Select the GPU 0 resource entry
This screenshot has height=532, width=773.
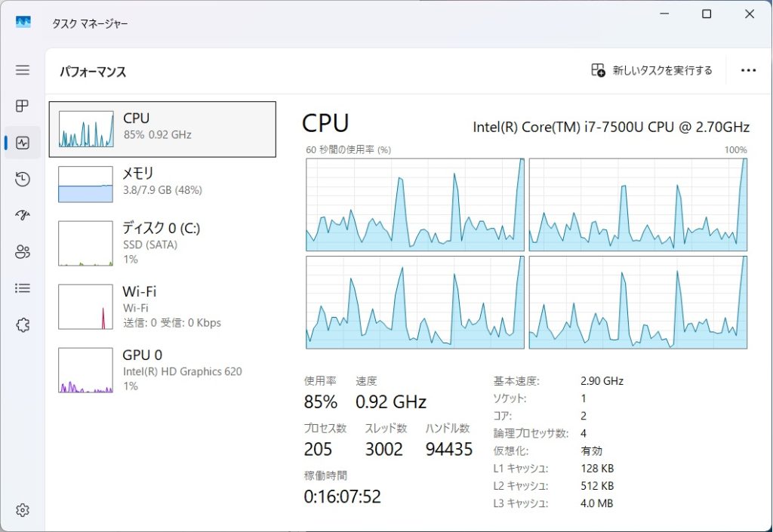click(x=162, y=370)
